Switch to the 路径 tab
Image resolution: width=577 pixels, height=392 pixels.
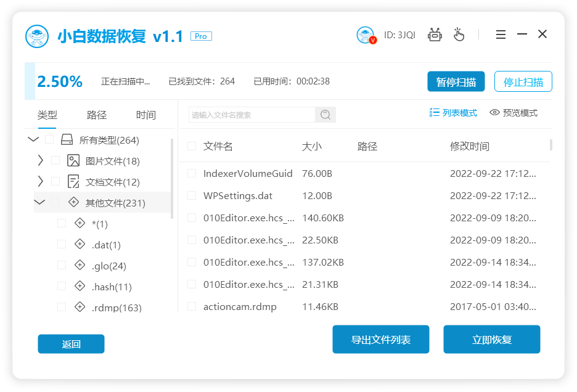click(97, 115)
